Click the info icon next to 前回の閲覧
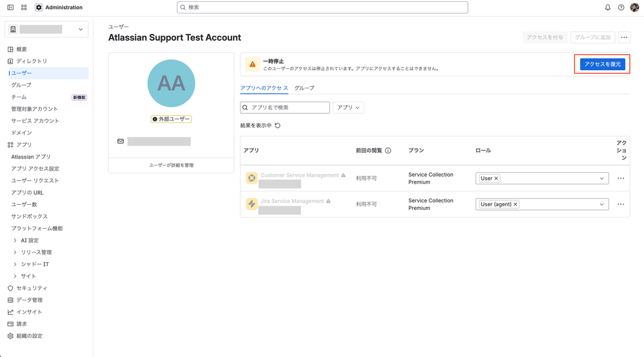 click(388, 151)
